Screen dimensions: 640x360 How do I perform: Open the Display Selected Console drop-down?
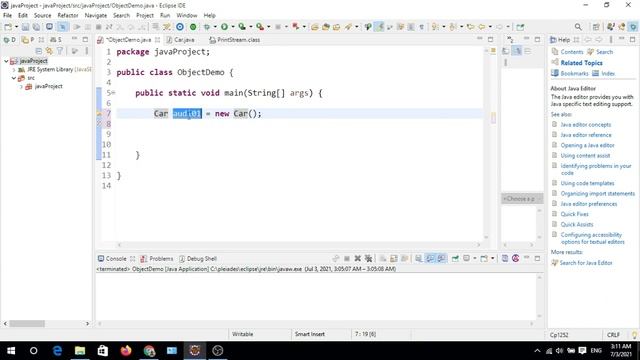[474, 258]
